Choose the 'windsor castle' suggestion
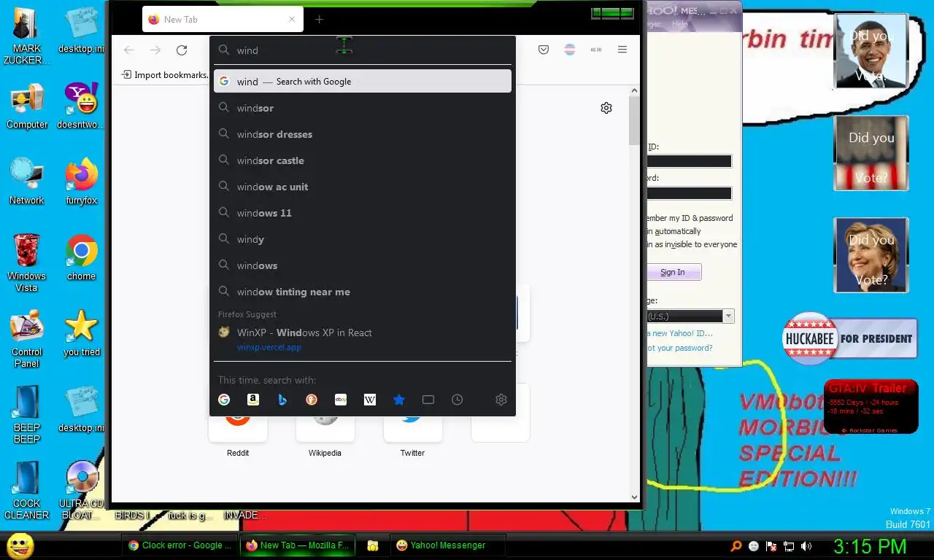934x560 pixels. [363, 160]
